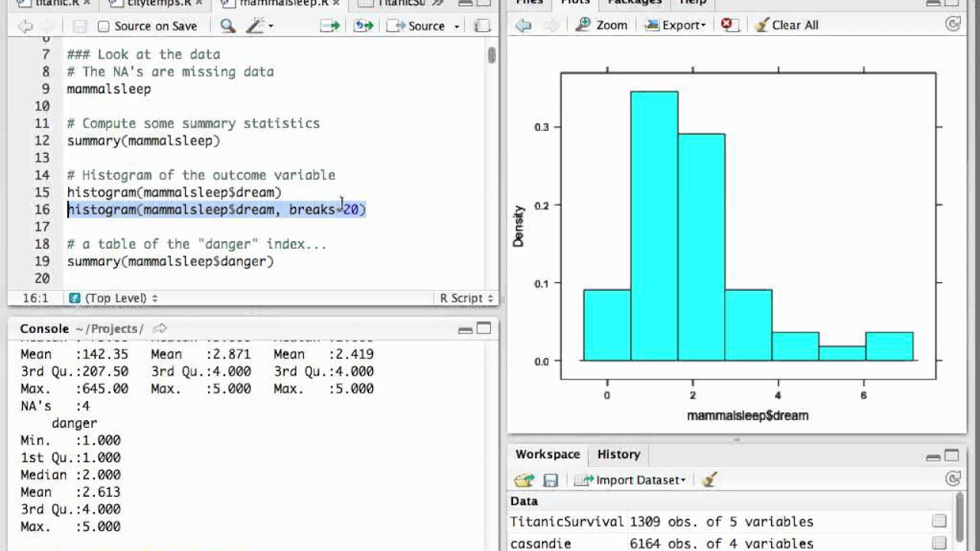The image size is (980, 551).
Task: Maximize the Workspace pane
Action: pos(951,455)
